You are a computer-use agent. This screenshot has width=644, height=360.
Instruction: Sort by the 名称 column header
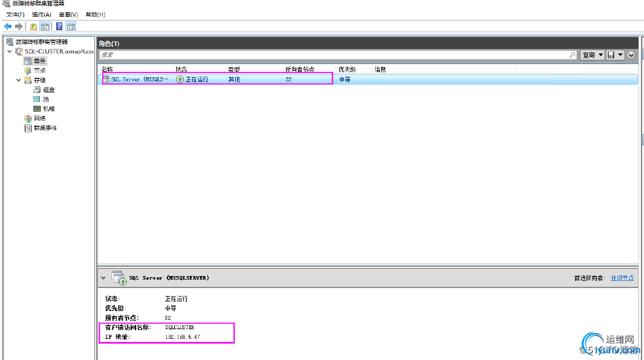click(107, 69)
